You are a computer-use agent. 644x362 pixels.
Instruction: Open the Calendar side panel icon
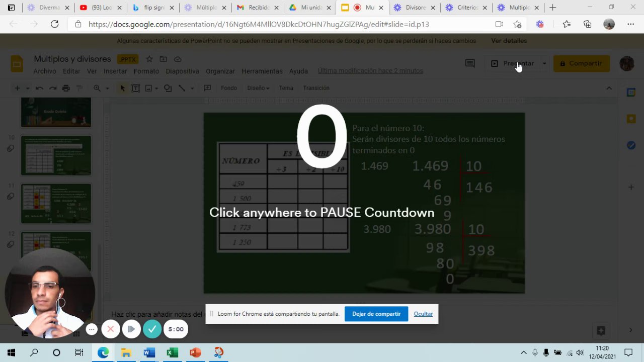coord(631,93)
